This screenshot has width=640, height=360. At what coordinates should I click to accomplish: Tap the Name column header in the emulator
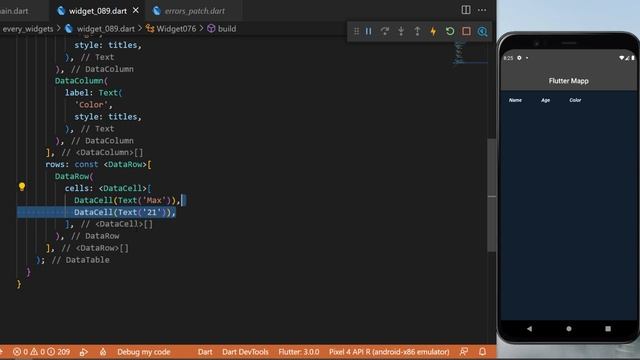click(x=515, y=100)
